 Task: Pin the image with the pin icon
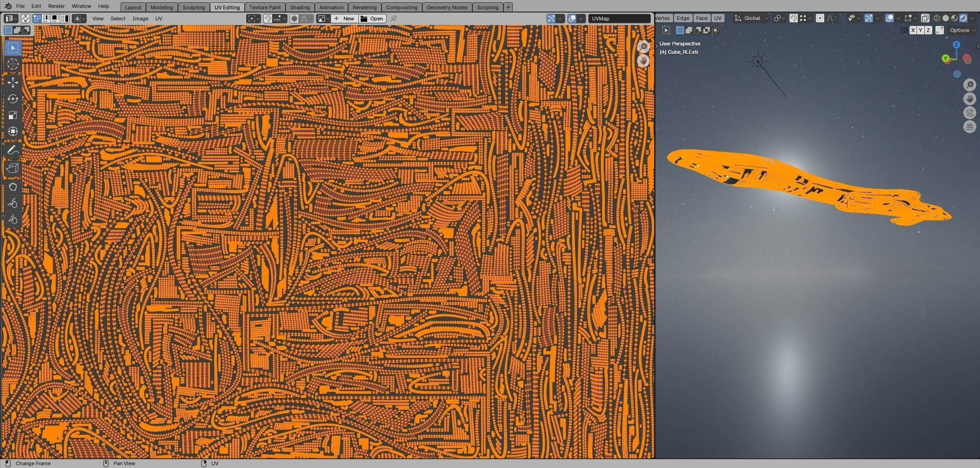[394, 19]
